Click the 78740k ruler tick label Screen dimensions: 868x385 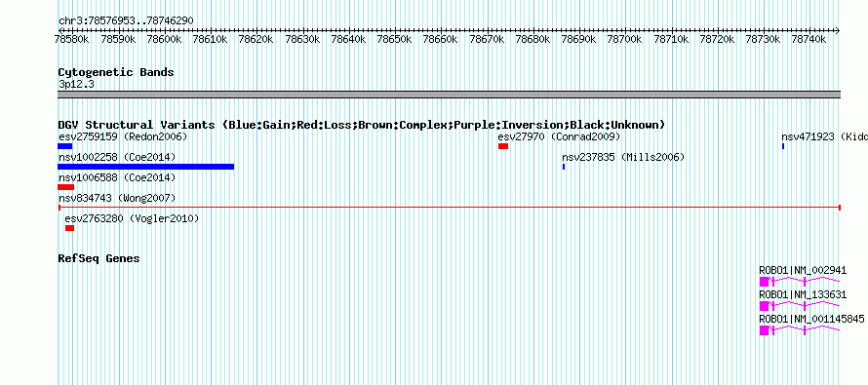coord(809,39)
